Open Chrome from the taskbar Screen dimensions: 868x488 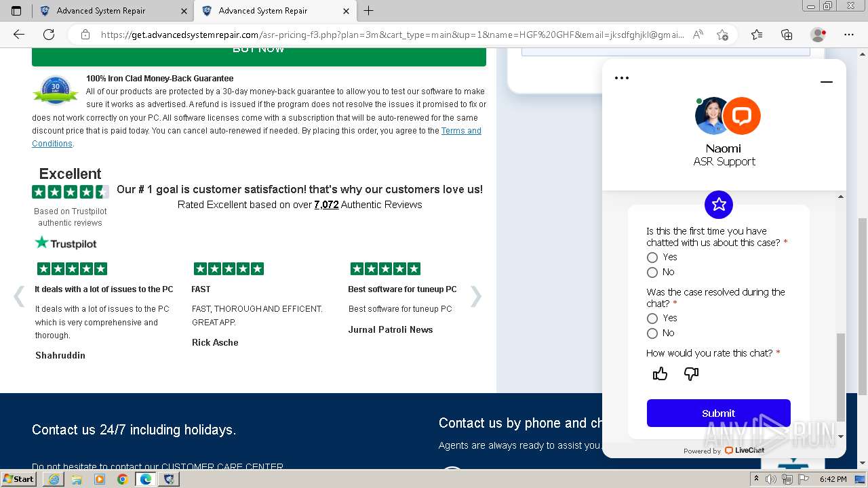(x=122, y=479)
